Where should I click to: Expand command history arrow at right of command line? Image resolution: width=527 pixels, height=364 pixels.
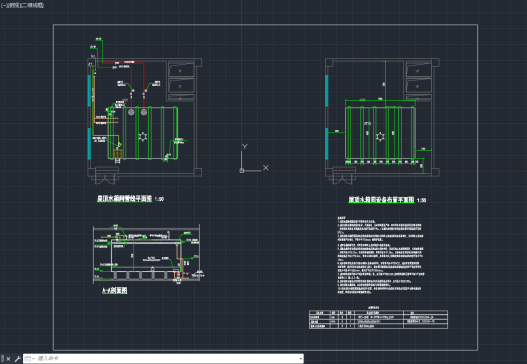pyautogui.click(x=300, y=359)
